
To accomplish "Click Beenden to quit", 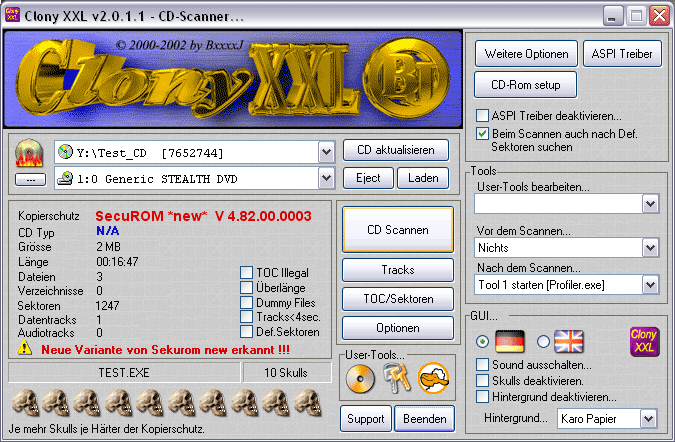I will click(x=424, y=418).
